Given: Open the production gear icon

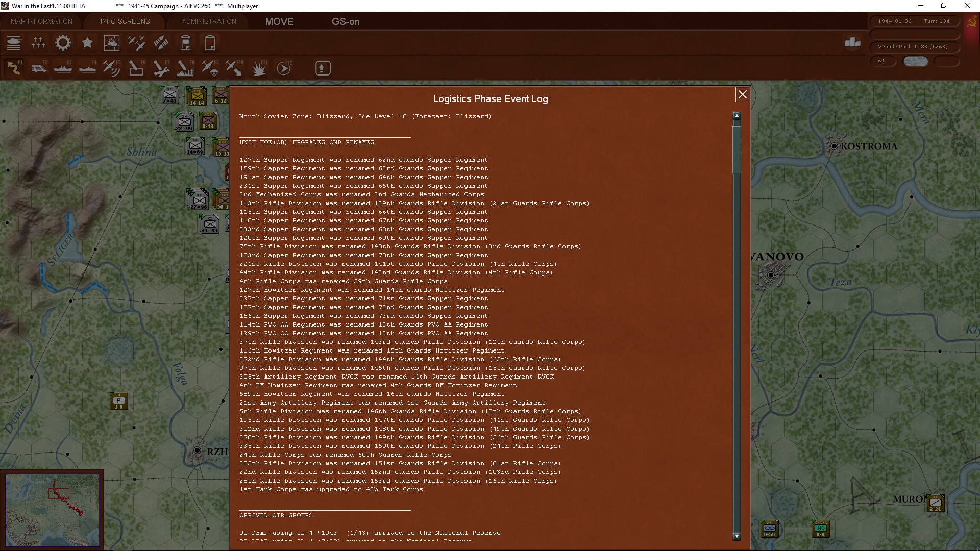Looking at the screenshot, I should coord(63,43).
